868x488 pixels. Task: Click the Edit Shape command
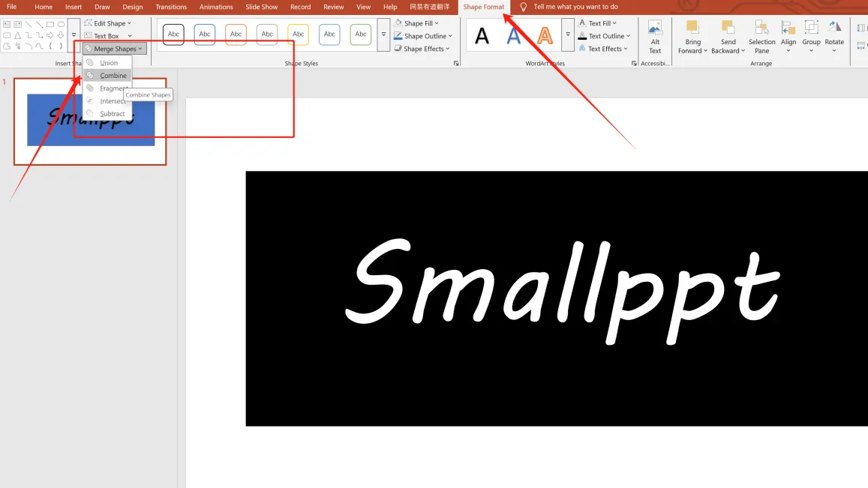point(107,22)
